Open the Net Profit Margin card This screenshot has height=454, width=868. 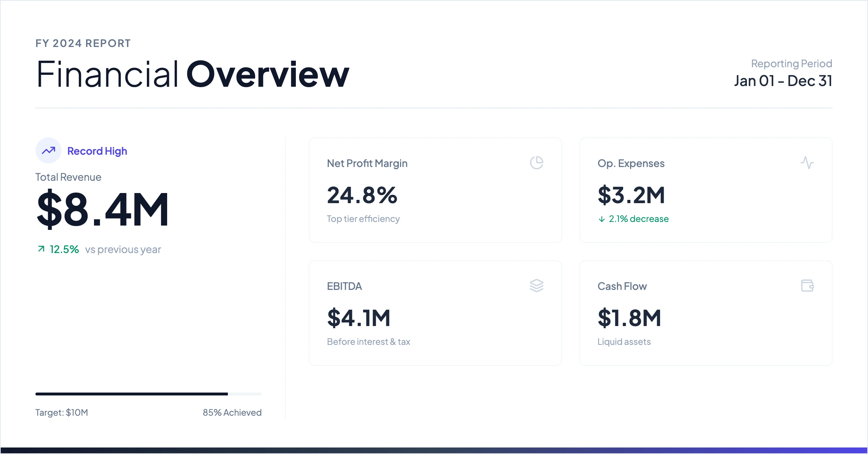[x=435, y=190]
